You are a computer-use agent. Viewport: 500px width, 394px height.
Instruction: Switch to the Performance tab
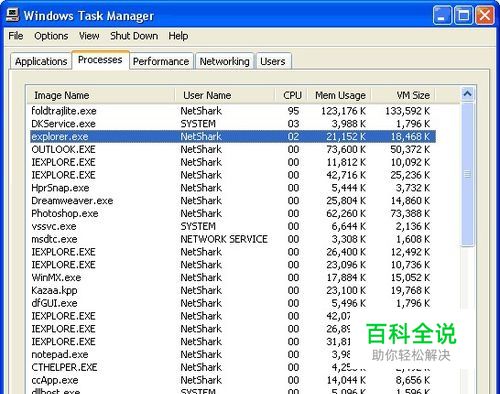(161, 61)
